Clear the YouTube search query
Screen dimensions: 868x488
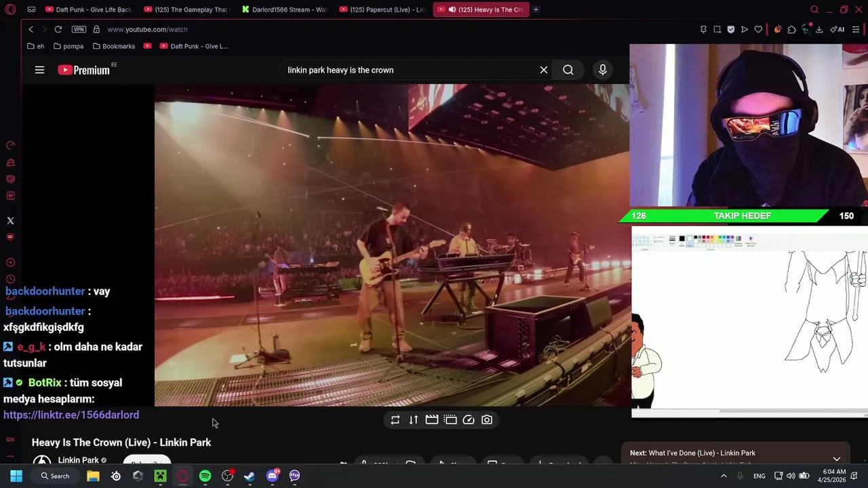point(543,70)
